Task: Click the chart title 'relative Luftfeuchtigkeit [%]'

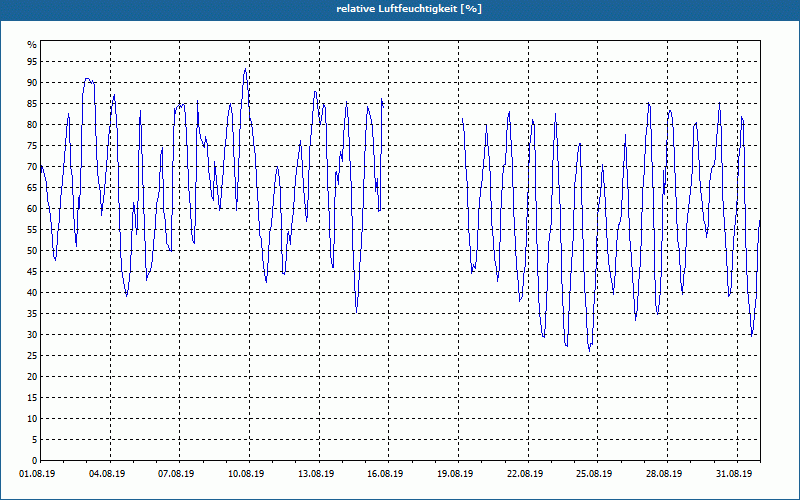Action: pos(409,9)
